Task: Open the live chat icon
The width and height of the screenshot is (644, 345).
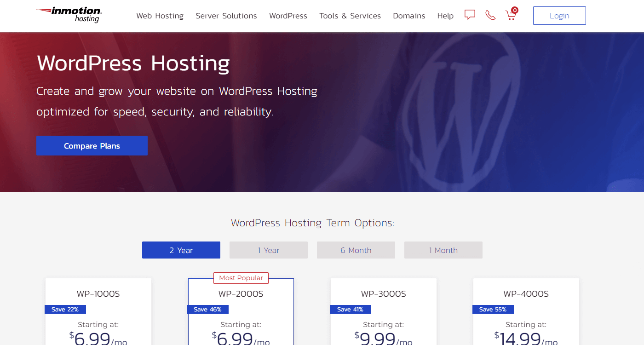Action: pos(470,15)
